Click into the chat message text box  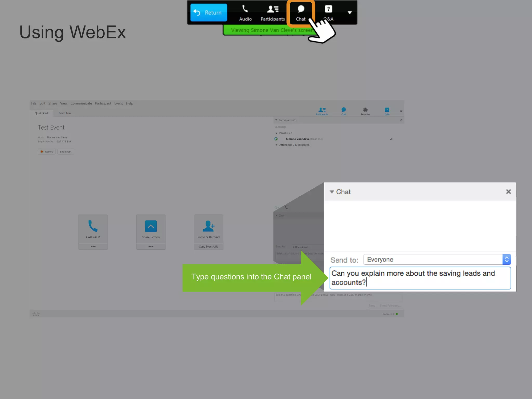tap(420, 278)
